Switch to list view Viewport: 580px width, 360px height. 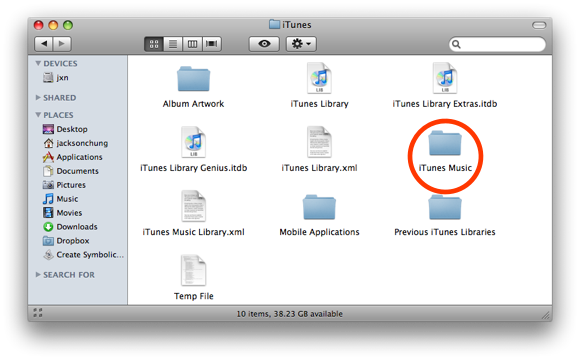click(x=173, y=44)
